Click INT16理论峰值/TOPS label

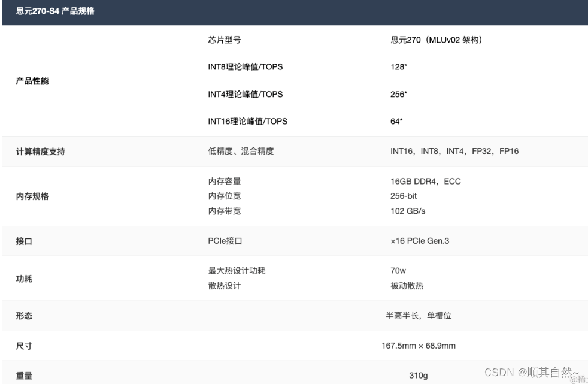pos(247,121)
